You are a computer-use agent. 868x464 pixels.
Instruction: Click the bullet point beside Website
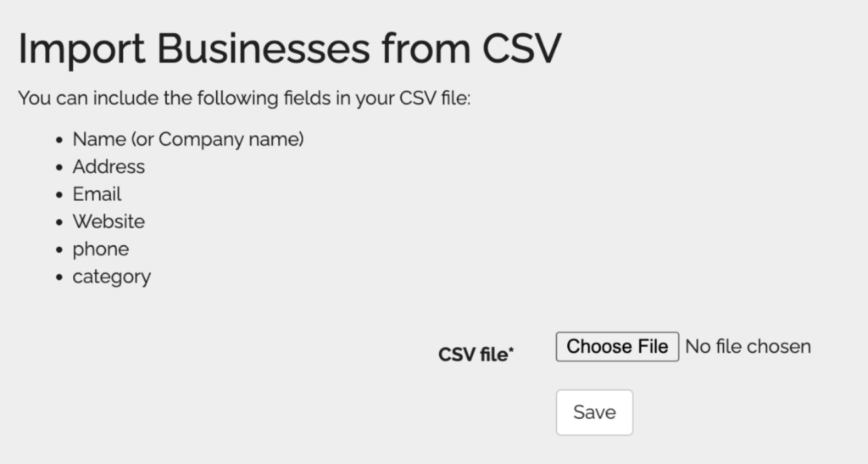pos(59,223)
